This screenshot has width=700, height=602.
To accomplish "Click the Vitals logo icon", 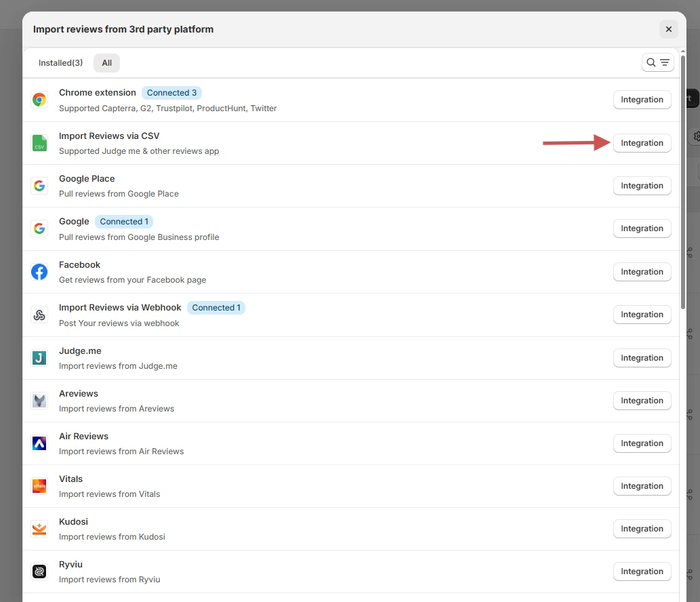I will click(39, 486).
